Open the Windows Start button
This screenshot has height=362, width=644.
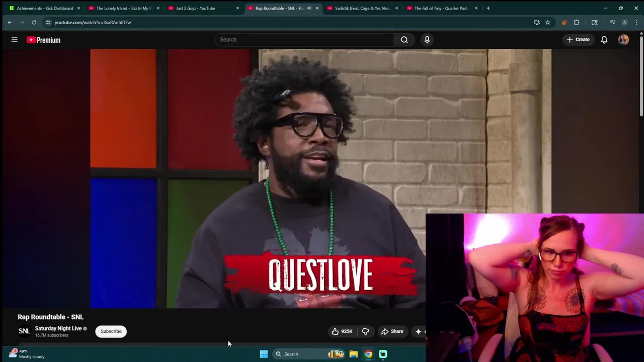click(x=264, y=354)
